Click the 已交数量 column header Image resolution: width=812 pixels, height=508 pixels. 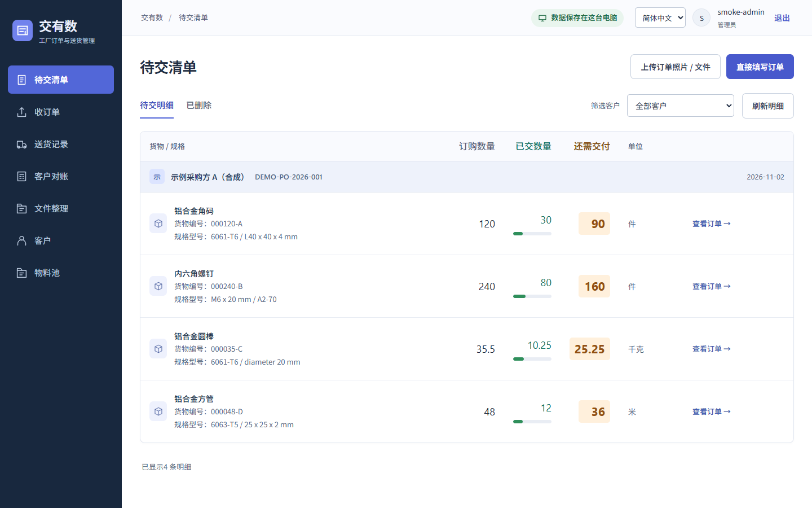[x=533, y=146]
